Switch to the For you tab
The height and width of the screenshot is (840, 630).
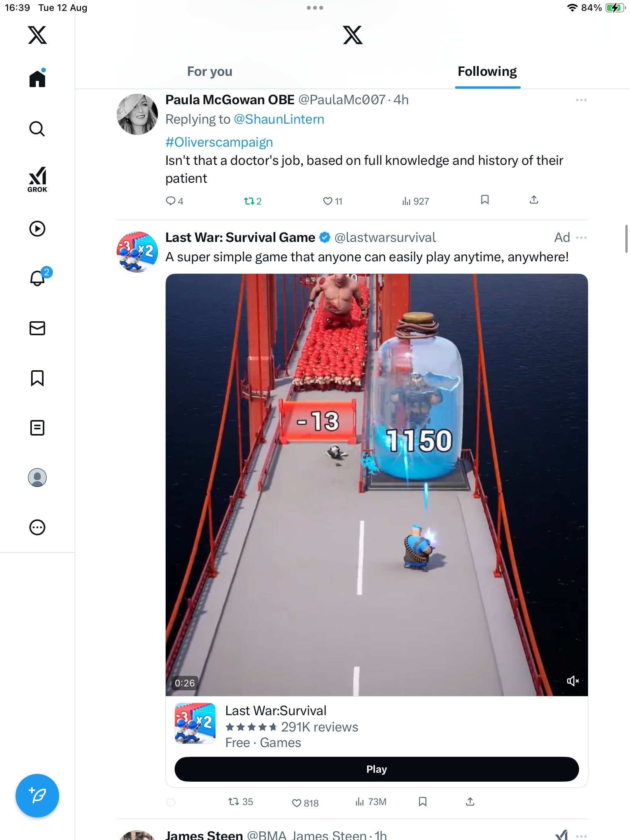click(x=210, y=72)
